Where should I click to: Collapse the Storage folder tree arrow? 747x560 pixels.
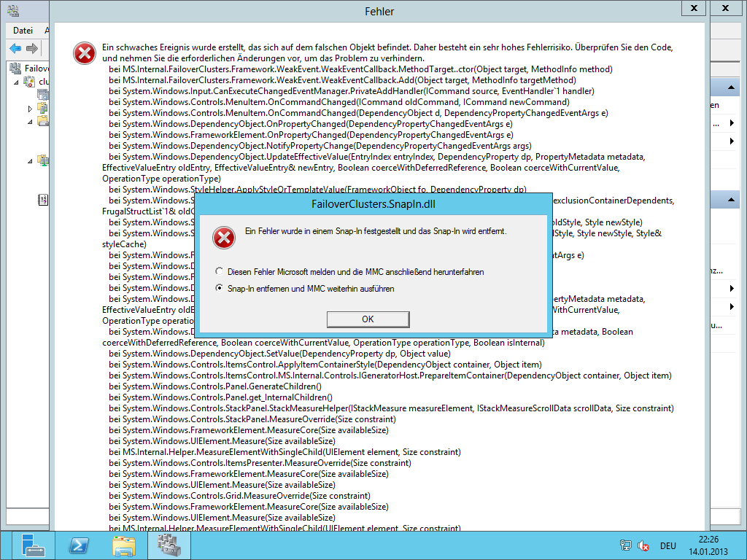30,122
